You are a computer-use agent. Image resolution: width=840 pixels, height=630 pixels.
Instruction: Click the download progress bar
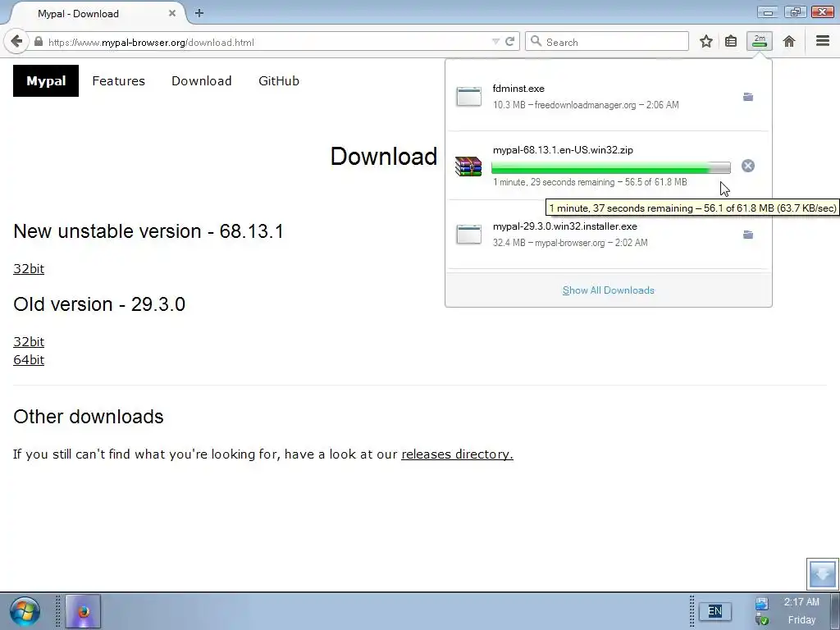click(x=610, y=167)
